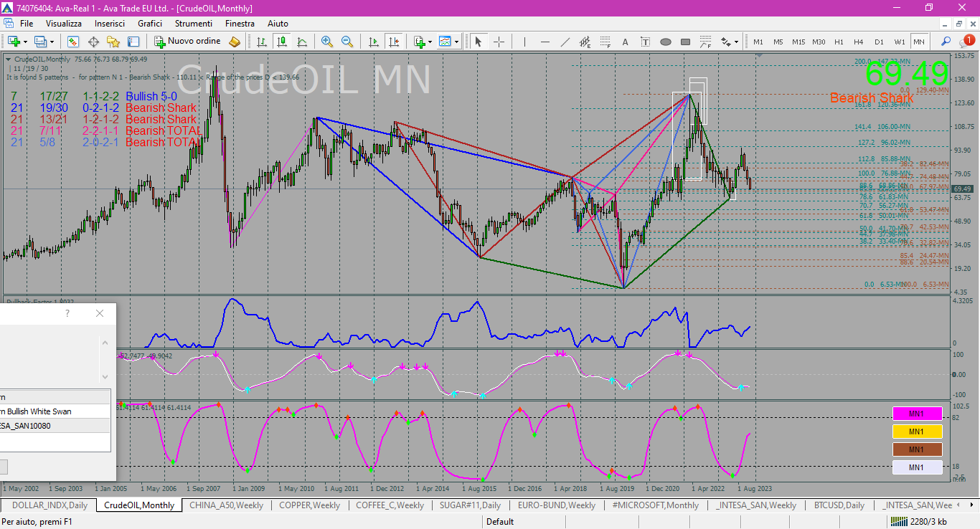Select the equidistant channel tool

[585, 42]
